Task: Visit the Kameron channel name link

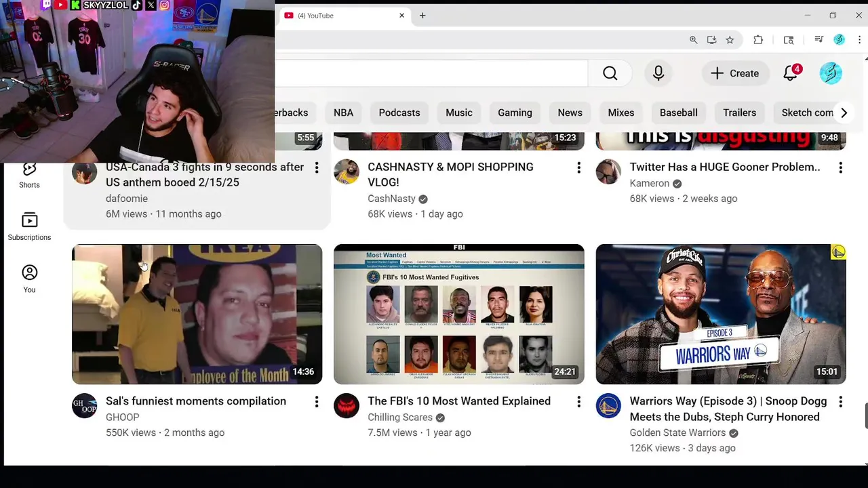Action: click(x=649, y=183)
